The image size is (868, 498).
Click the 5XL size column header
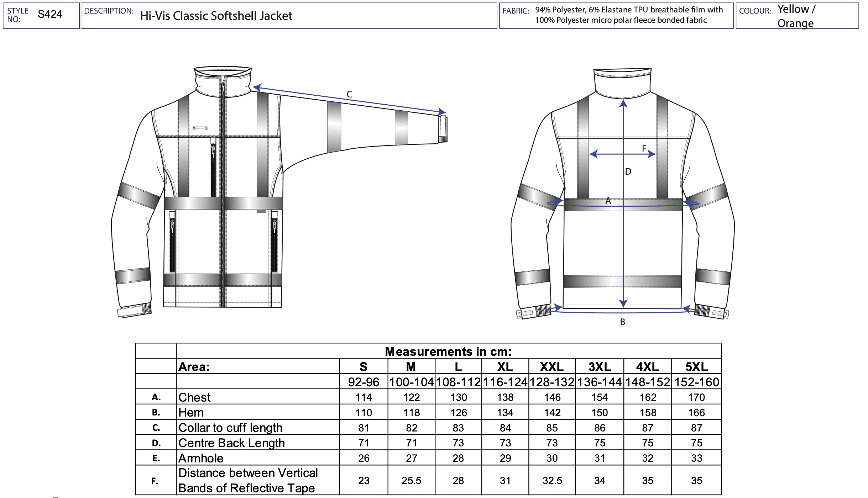(x=696, y=367)
